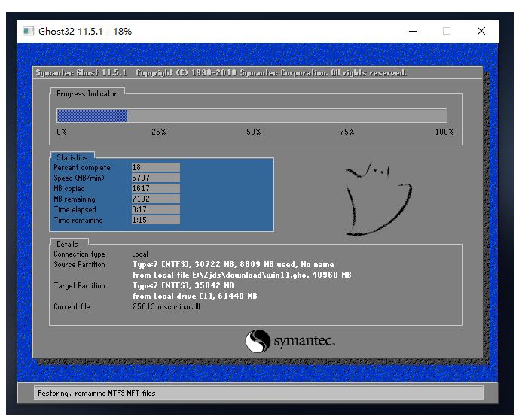Minimize the Ghost32 window
The image size is (519, 420).
click(x=413, y=31)
